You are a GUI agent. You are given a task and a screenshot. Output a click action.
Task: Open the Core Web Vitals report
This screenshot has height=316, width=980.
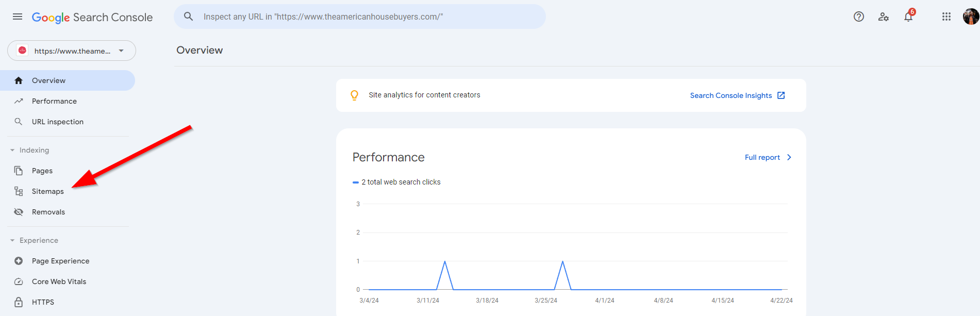click(x=68, y=281)
